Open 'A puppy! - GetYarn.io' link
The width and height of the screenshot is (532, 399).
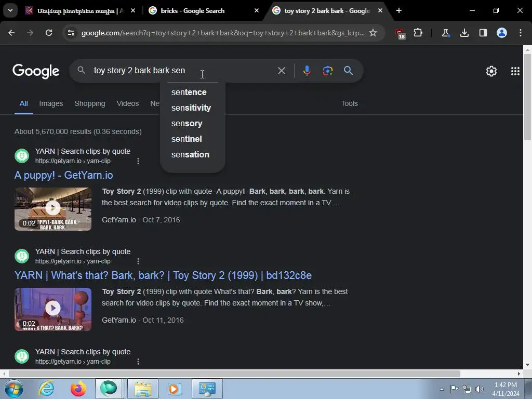[64, 175]
